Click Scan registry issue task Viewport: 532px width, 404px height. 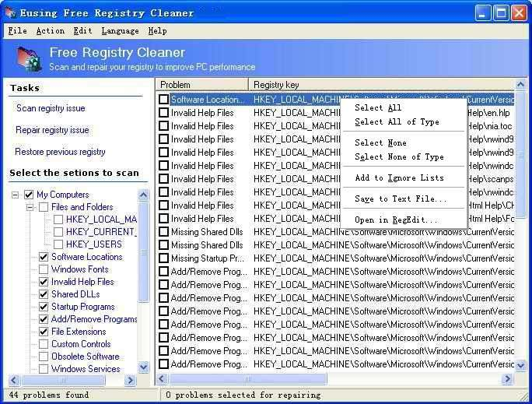[x=51, y=108]
